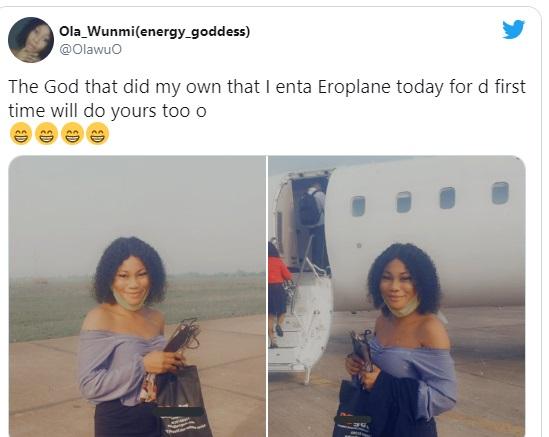Click the second grinning emoji
Image resolution: width=549 pixels, height=437 pixels.
47,134
